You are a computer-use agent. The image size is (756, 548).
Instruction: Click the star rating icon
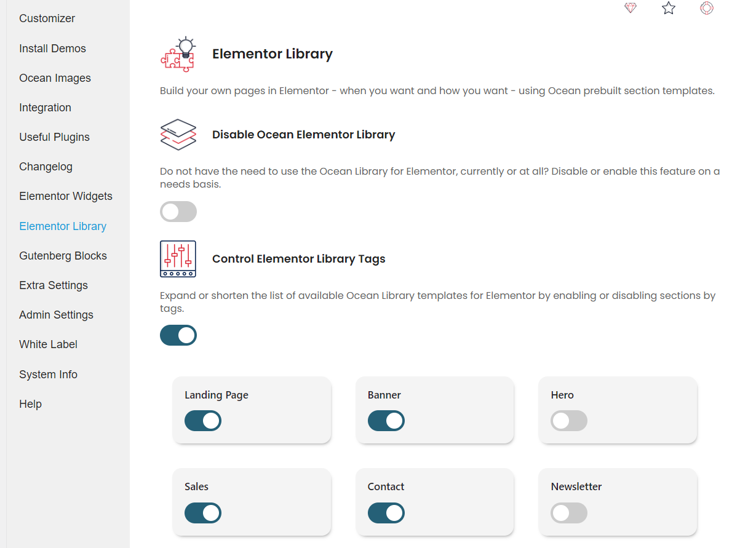(x=669, y=8)
